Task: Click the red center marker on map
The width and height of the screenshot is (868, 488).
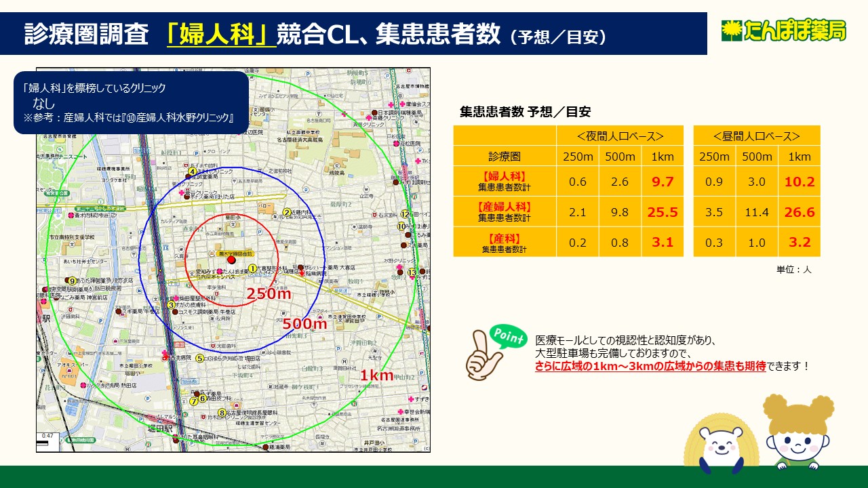Action: (231, 260)
